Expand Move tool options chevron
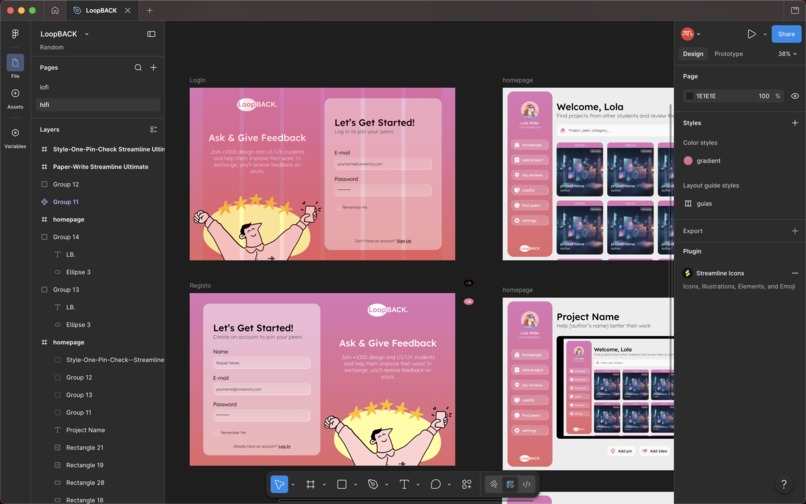This screenshot has height=504, width=806. point(292,484)
